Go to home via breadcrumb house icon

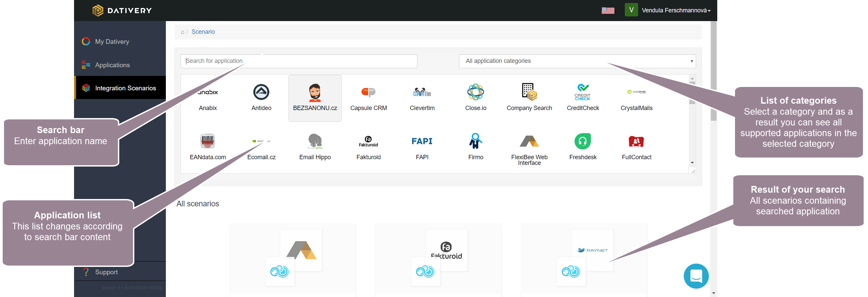point(182,32)
